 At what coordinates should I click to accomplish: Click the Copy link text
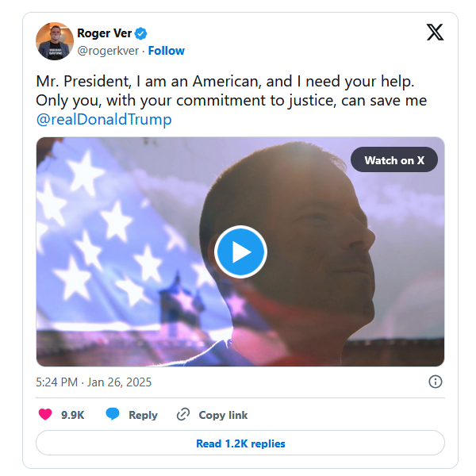point(223,415)
